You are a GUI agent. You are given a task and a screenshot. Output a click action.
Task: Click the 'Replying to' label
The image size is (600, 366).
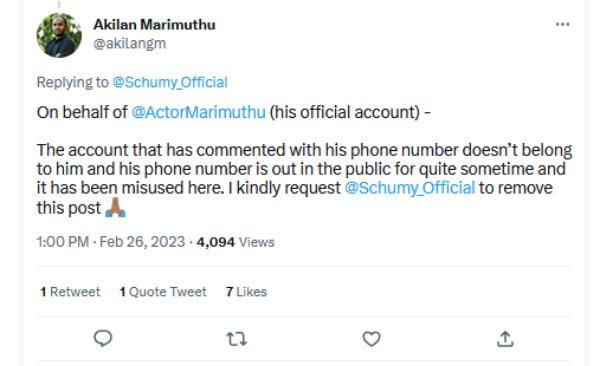tap(73, 82)
